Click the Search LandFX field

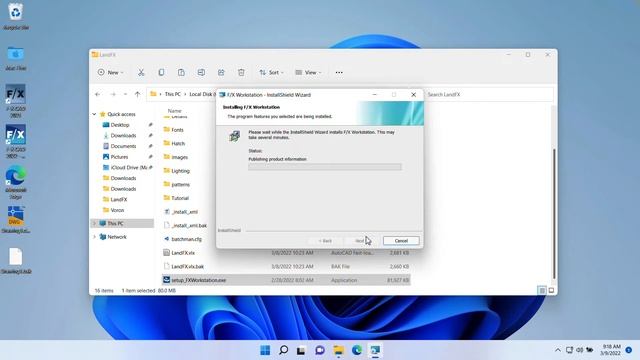489,94
